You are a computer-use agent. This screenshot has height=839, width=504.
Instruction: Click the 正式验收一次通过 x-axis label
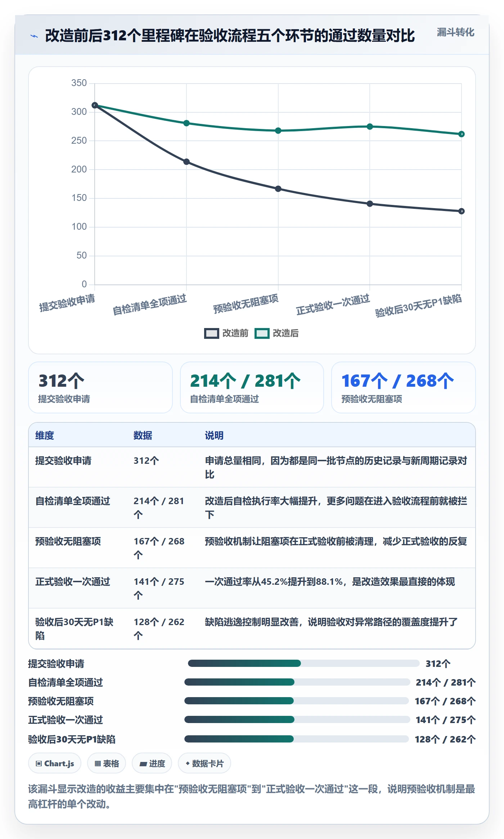pos(333,305)
